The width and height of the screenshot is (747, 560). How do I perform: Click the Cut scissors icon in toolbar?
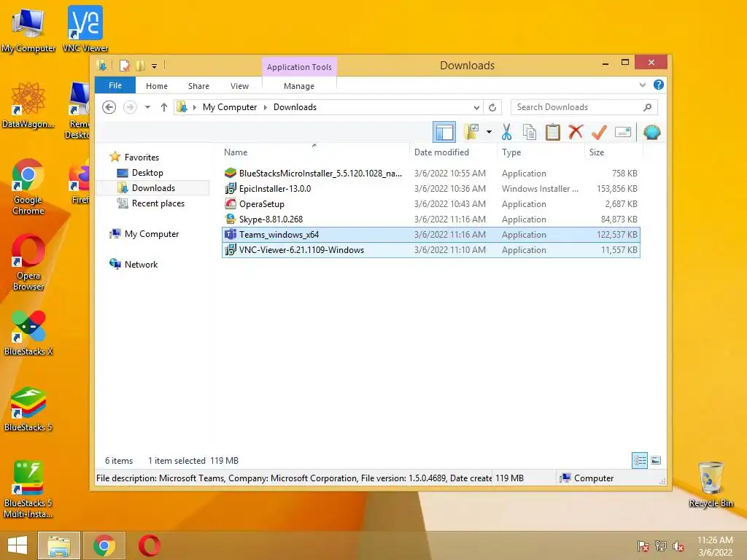(506, 132)
